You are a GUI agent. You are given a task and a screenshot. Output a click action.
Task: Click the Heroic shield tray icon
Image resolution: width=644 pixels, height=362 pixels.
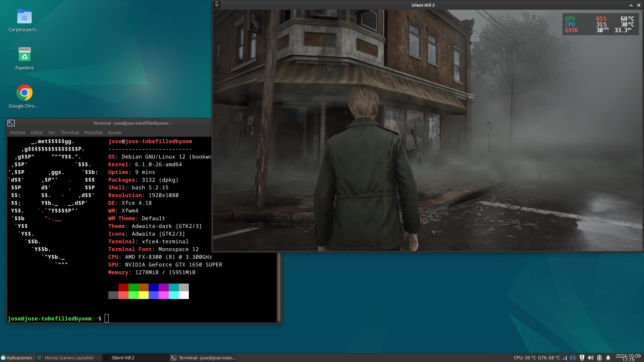pos(582,358)
